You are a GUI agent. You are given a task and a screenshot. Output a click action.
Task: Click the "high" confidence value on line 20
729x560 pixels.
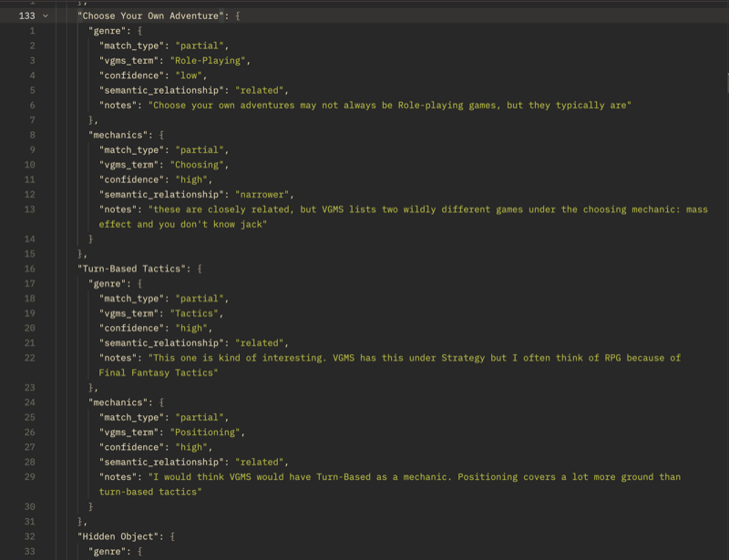tap(191, 328)
